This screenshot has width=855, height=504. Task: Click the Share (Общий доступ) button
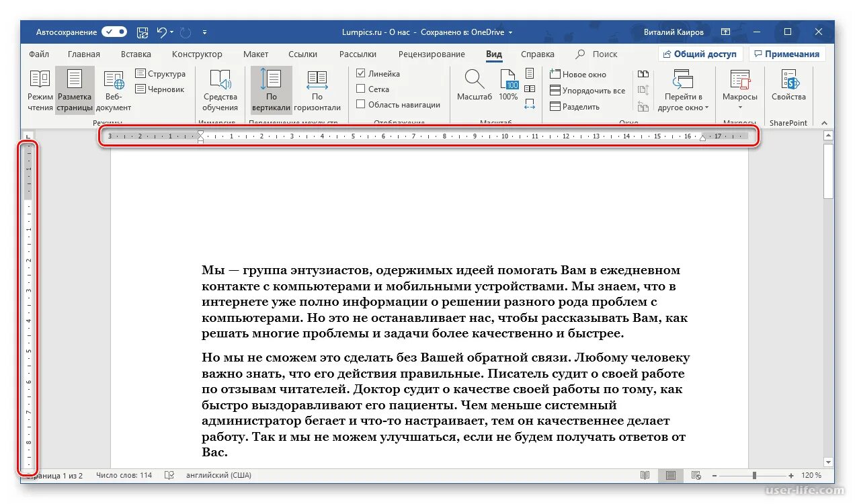[x=700, y=54]
